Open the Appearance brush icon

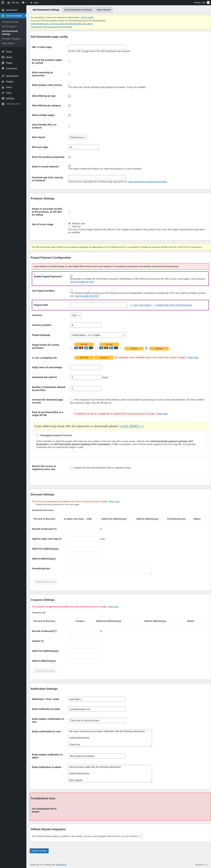click(x=3, y=76)
